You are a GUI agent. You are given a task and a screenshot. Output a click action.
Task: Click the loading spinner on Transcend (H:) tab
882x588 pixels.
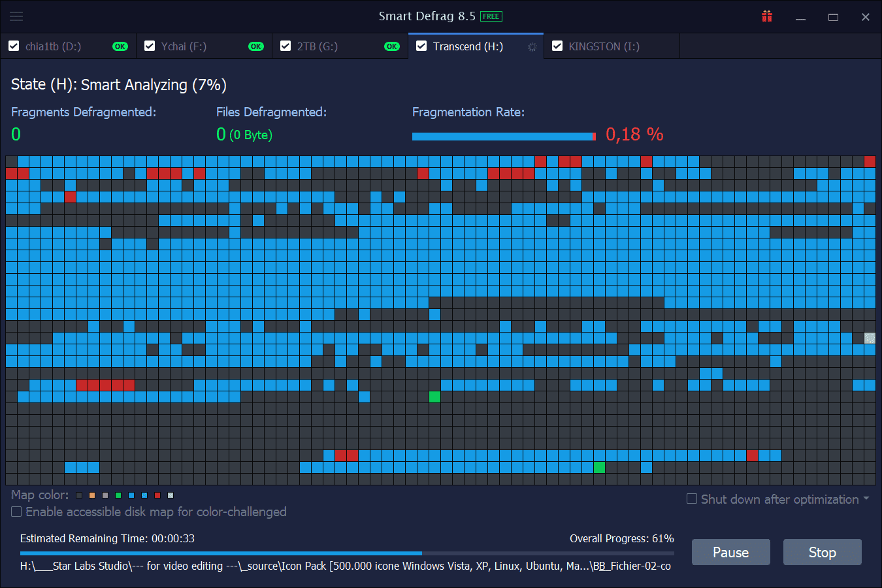click(x=532, y=47)
